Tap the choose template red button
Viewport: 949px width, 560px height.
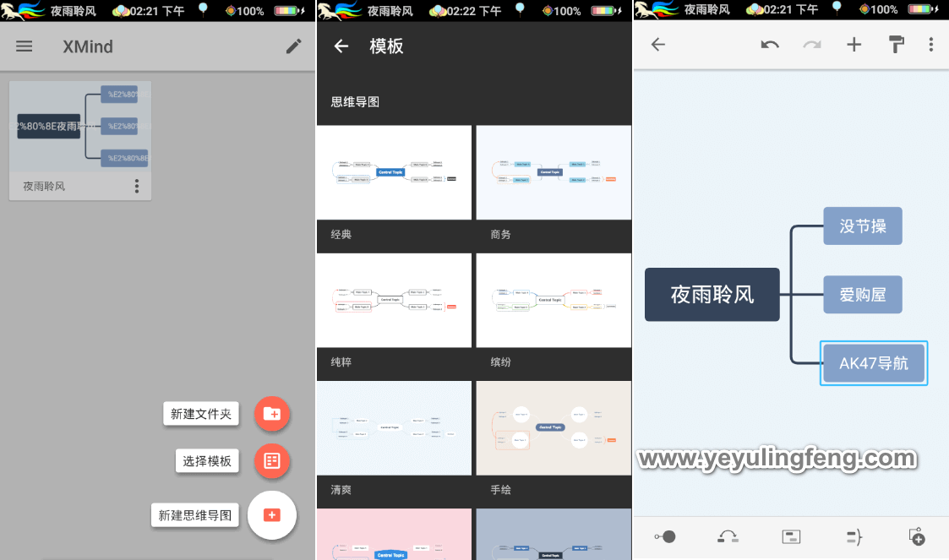pyautogui.click(x=272, y=461)
